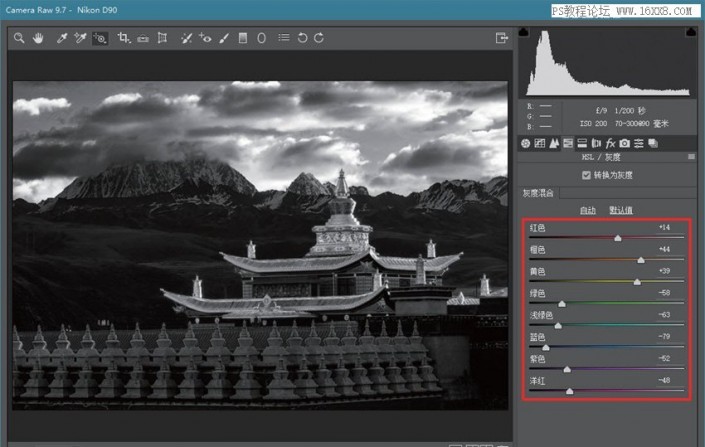Select the Transform tool
Image resolution: width=705 pixels, height=447 pixels.
(162, 38)
